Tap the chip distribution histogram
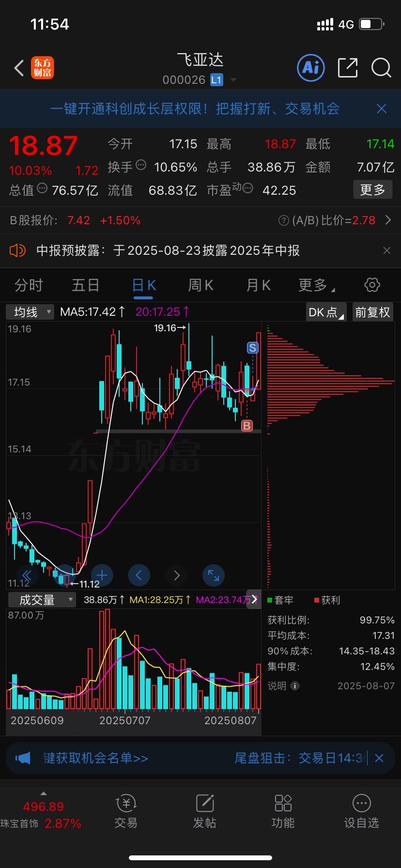This screenshot has width=401, height=868. tap(330, 455)
